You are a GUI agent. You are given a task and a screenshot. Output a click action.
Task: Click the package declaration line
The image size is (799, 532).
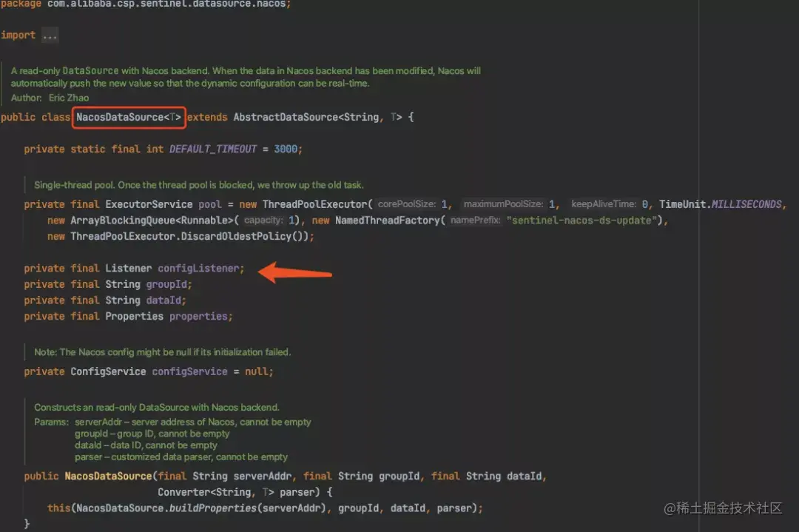[x=146, y=4]
